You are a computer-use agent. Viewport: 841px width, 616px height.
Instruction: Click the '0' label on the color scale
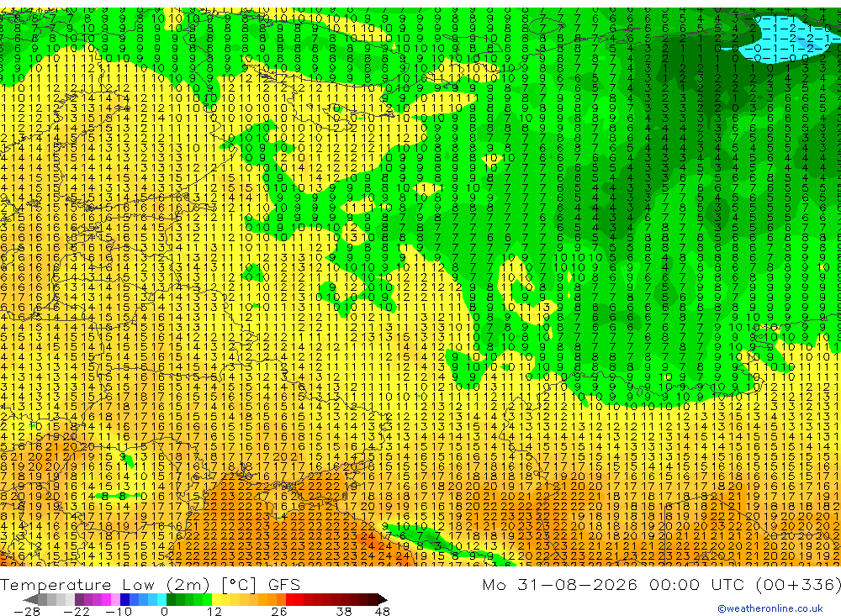[x=164, y=611]
